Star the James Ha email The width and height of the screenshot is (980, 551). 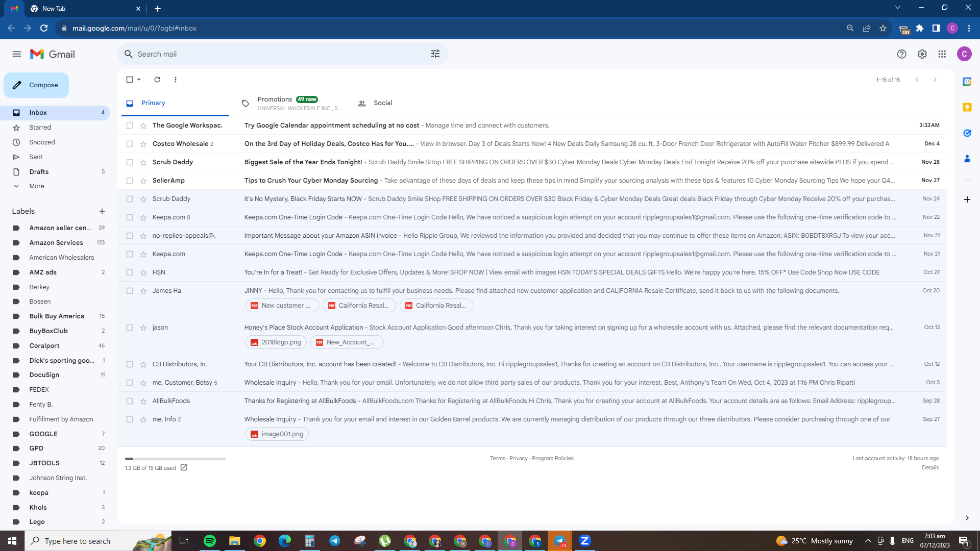143,291
